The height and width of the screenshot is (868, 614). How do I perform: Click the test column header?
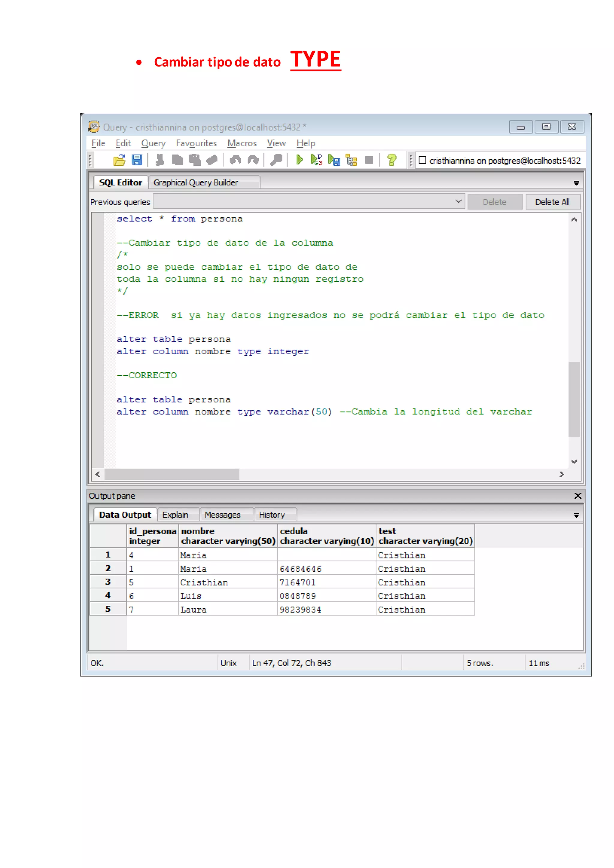click(425, 536)
